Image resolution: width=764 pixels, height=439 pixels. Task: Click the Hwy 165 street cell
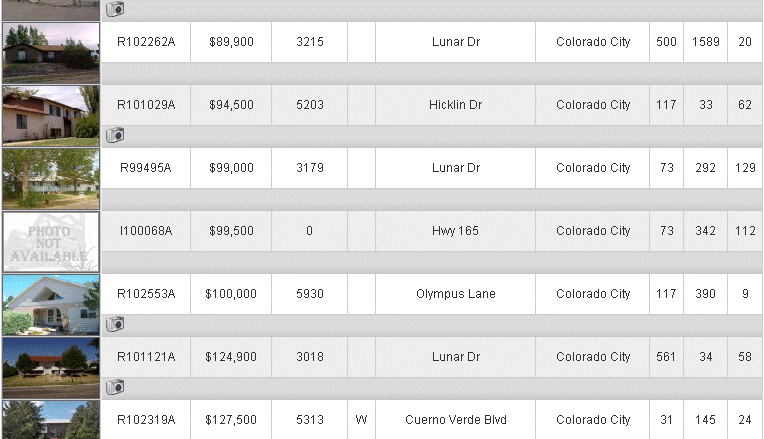(456, 231)
